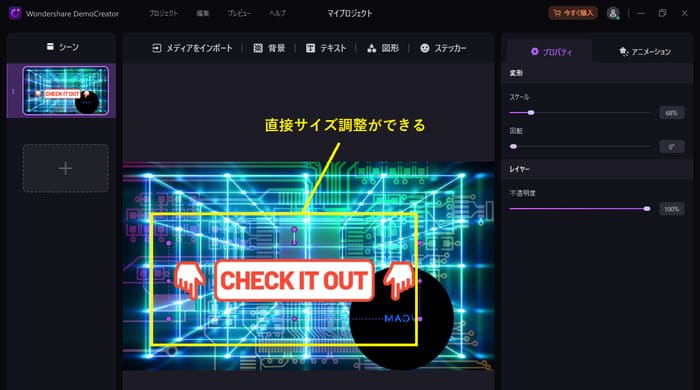Click the Wondershare DemoCreator logo icon
Viewport: 700px width, 390px height.
[x=15, y=13]
